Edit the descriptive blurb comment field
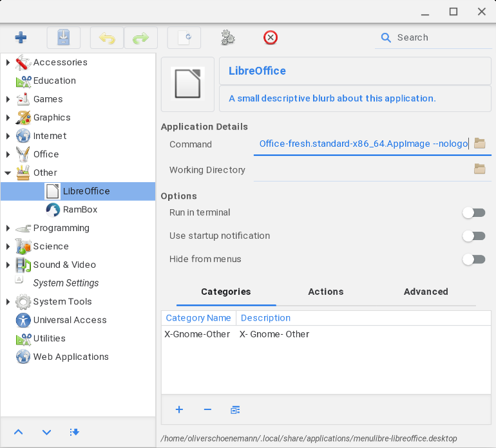Screen dimensions: 496x448 (x=355, y=98)
